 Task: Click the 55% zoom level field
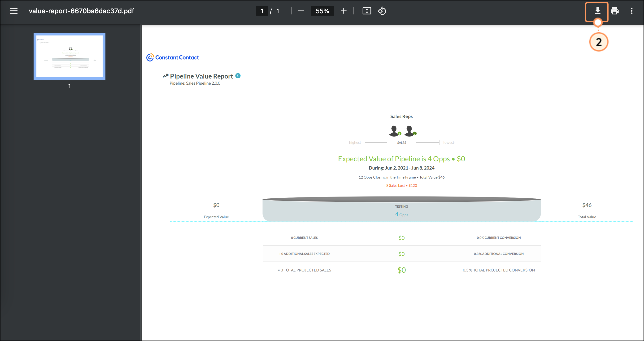pyautogui.click(x=322, y=11)
